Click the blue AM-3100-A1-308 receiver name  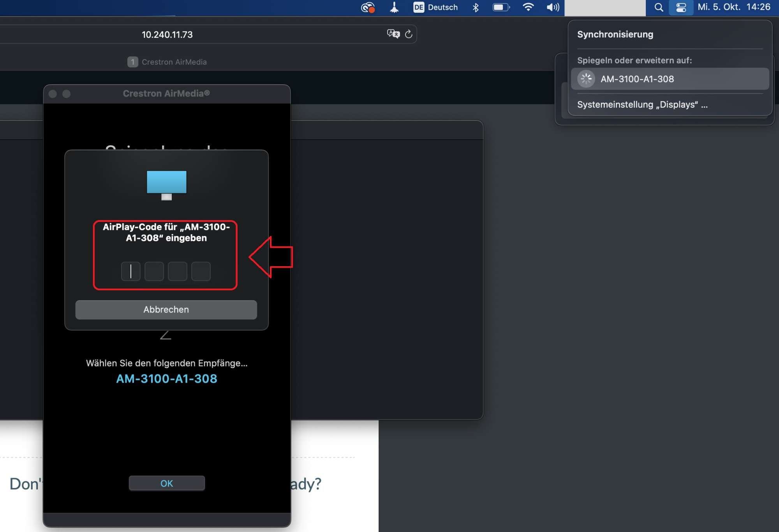(167, 379)
